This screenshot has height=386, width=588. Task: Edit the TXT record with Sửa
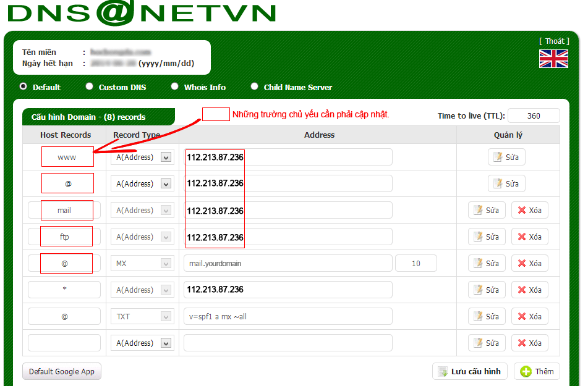pyautogui.click(x=487, y=316)
